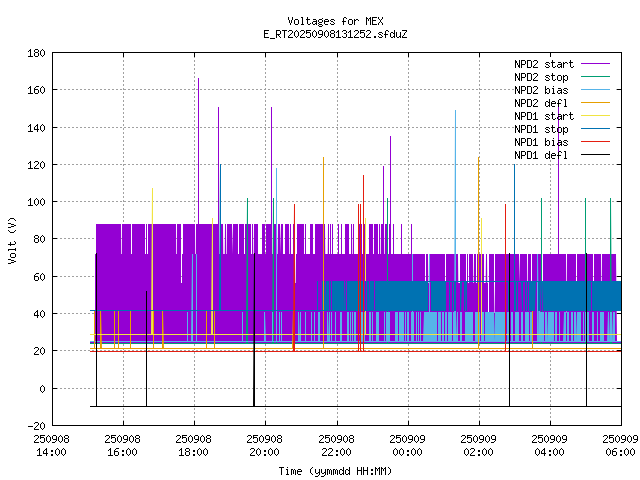
Task: Click the 250908 18:00 time tick label
Action: tap(193, 444)
